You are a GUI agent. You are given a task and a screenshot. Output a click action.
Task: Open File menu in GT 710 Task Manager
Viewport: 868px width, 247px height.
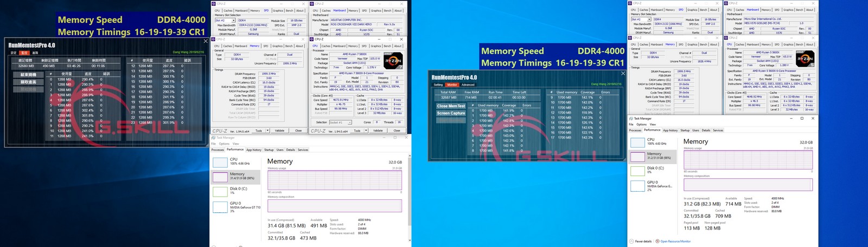tap(213, 144)
